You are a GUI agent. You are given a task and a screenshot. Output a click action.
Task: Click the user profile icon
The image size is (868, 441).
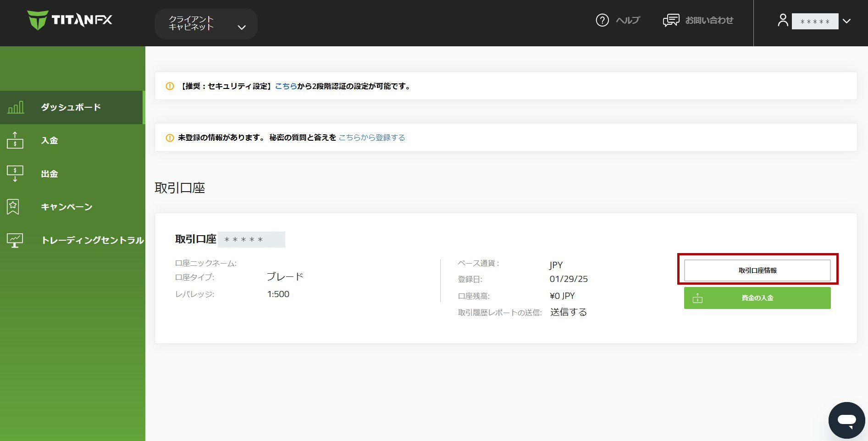(783, 20)
